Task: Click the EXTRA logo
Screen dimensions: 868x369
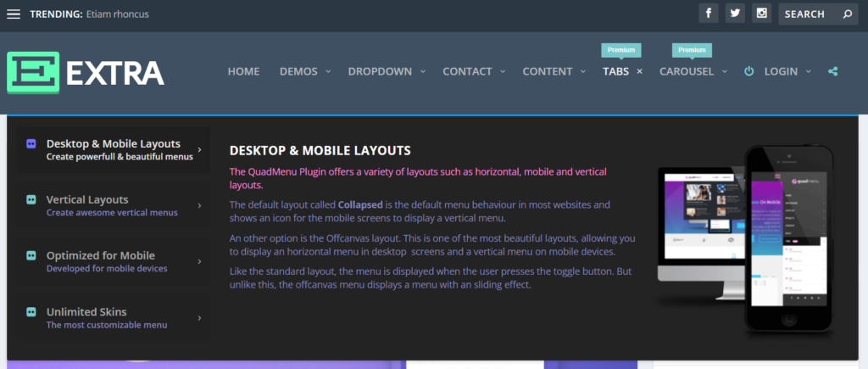Action: pos(86,73)
